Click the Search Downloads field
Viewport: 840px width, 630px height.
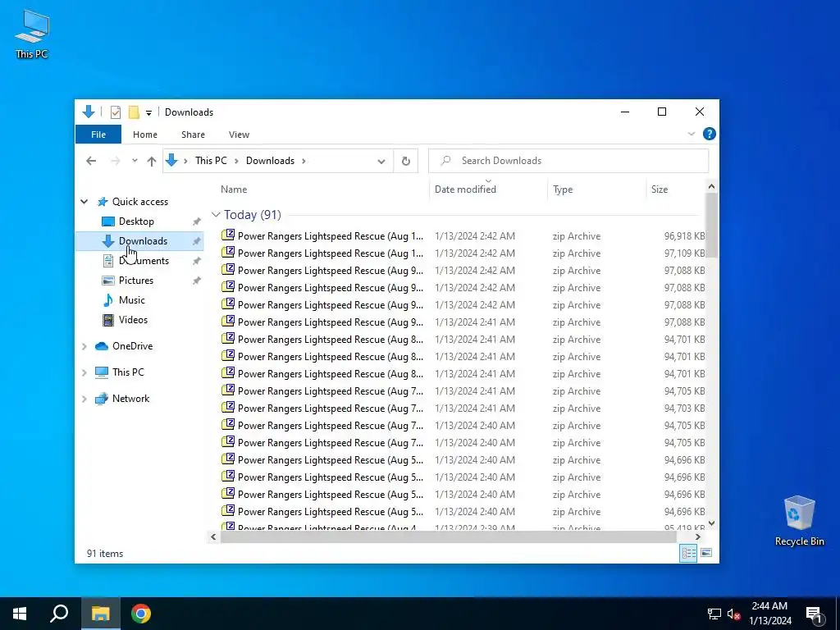pyautogui.click(x=568, y=161)
